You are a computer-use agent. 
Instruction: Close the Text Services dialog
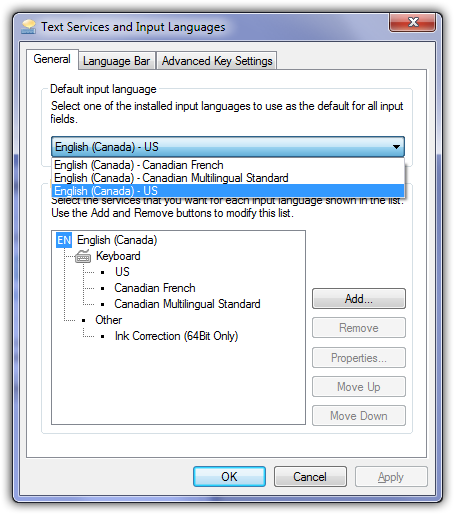coord(412,22)
